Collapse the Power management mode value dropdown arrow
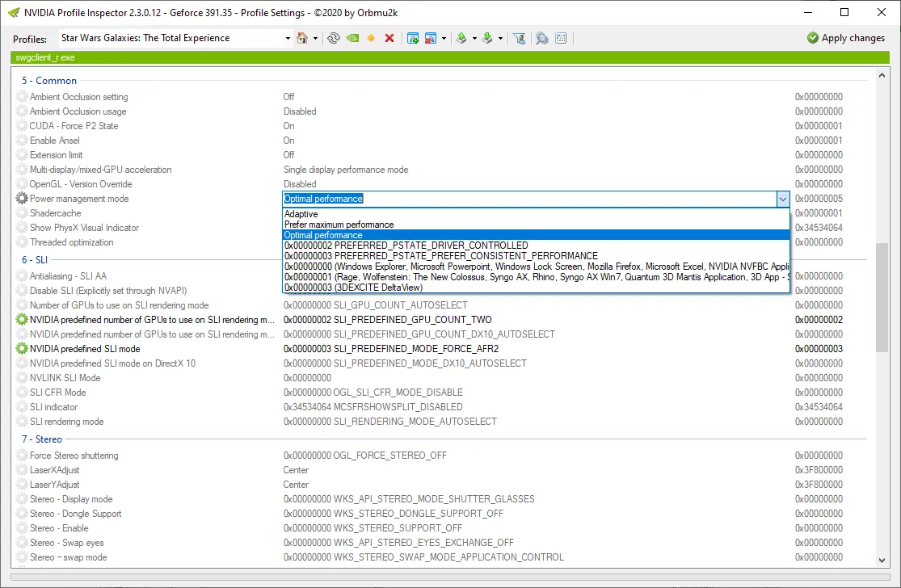This screenshot has height=588, width=901. coord(783,199)
